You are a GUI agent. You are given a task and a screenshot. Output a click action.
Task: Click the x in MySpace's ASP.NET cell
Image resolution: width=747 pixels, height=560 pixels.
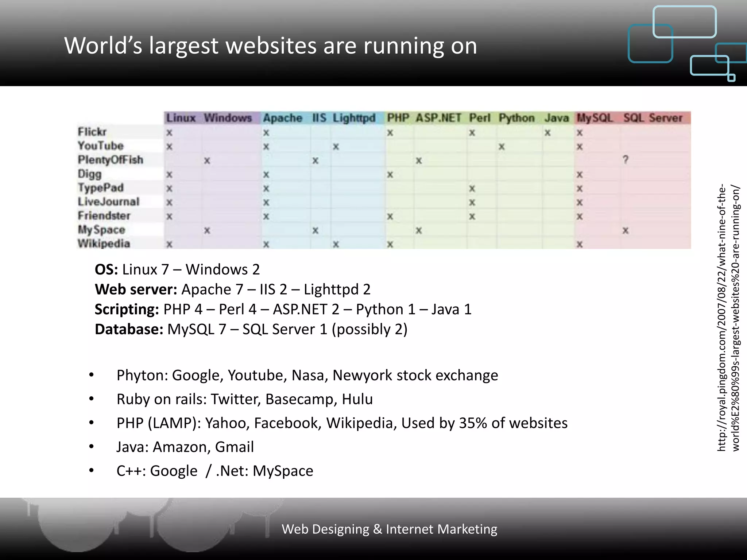click(x=419, y=230)
